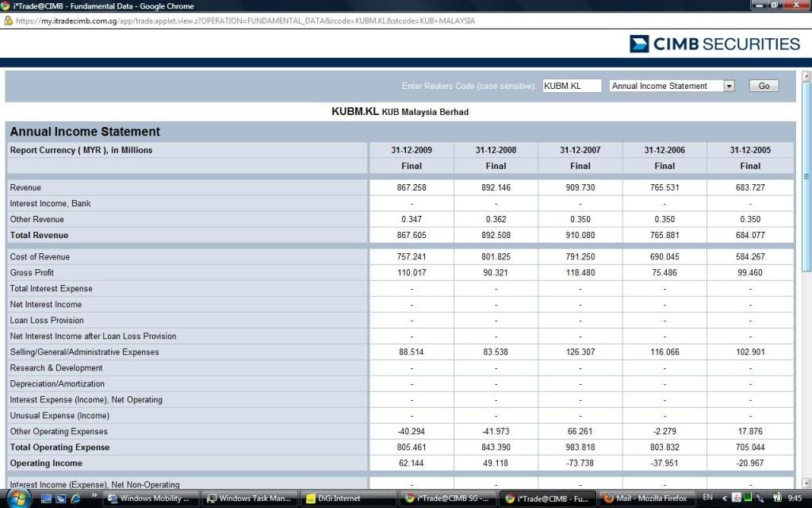
Task: Switch to Windows Mobility taskbar window
Action: [149, 498]
